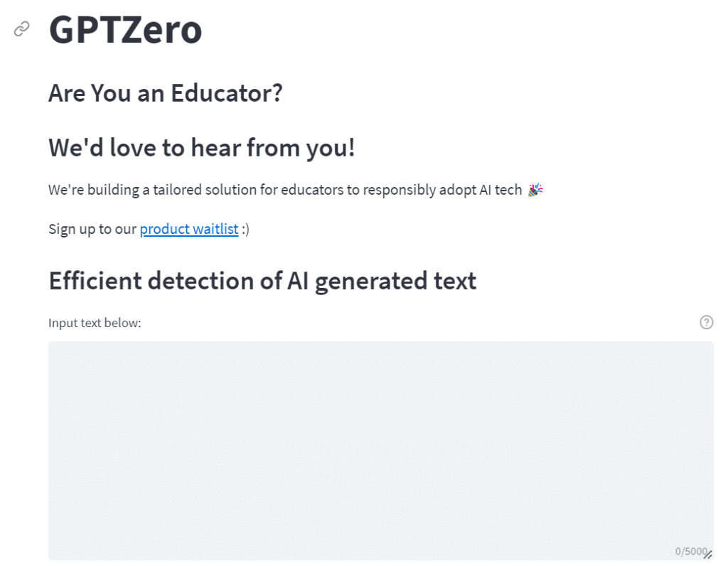Viewport: 728px width, 566px height.
Task: Click the "Are You an Educator?" heading
Action: 166,93
